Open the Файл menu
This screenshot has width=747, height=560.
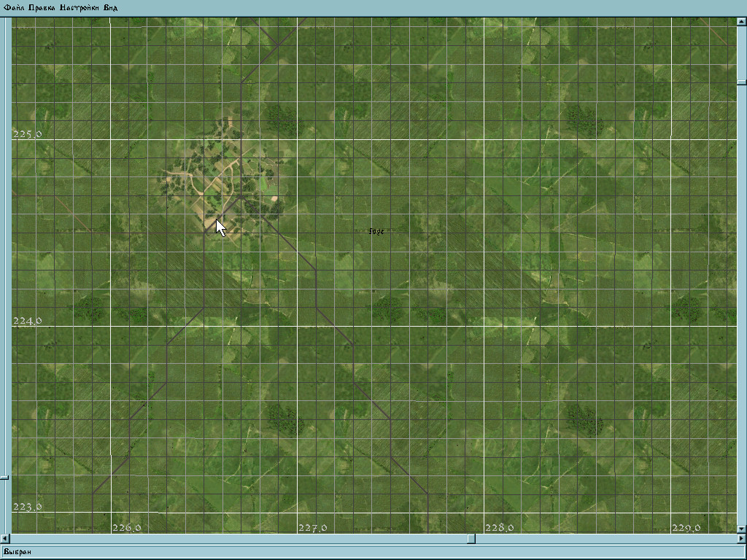click(14, 7)
